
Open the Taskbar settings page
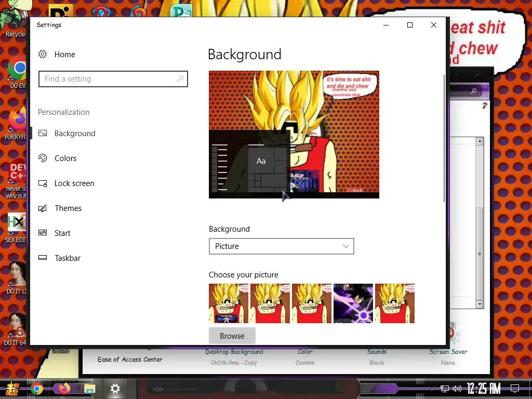click(x=68, y=258)
